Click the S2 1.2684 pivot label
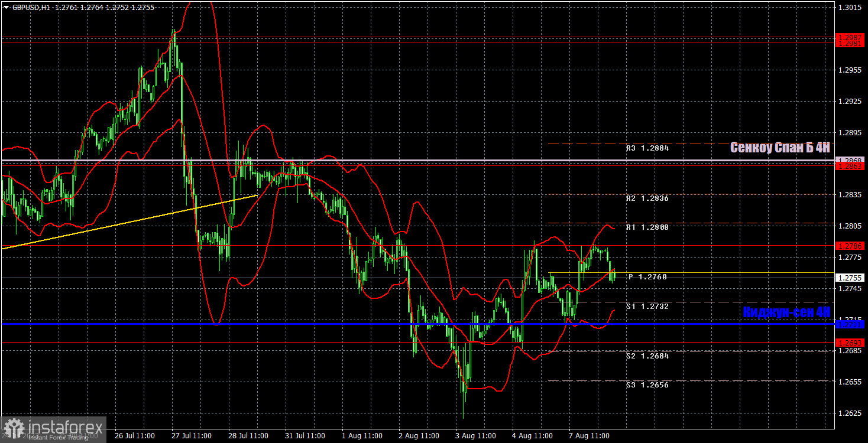The height and width of the screenshot is (443, 868). (x=647, y=356)
